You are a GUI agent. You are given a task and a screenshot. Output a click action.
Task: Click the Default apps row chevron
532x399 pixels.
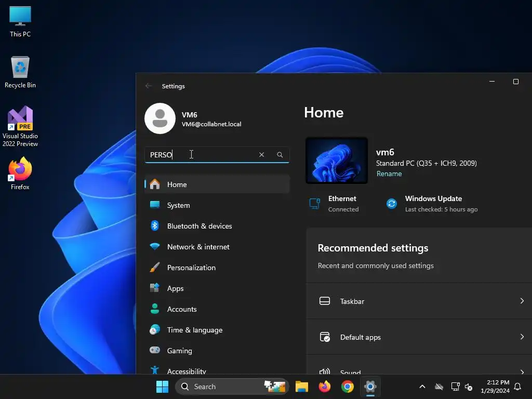522,337
